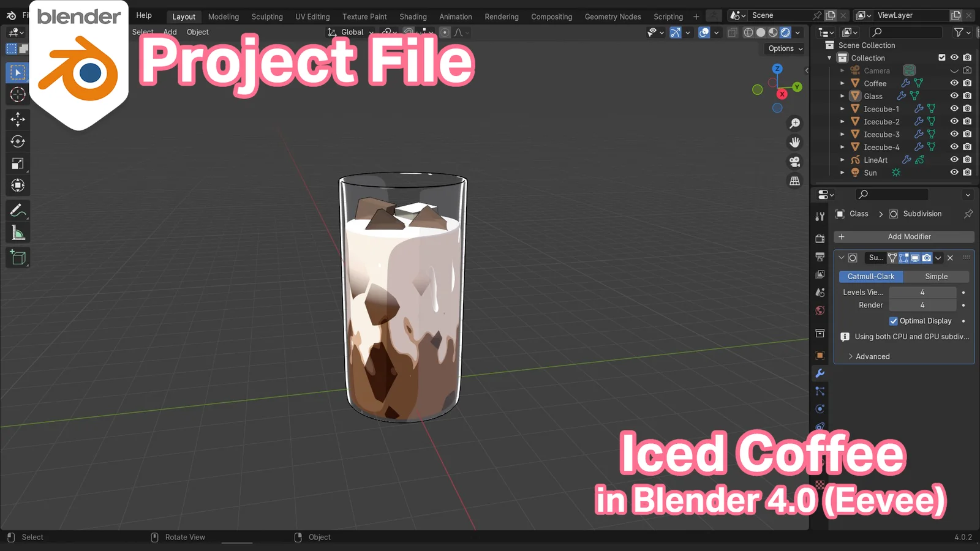Select the Add Cube tool
The image size is (980, 551).
[18, 258]
